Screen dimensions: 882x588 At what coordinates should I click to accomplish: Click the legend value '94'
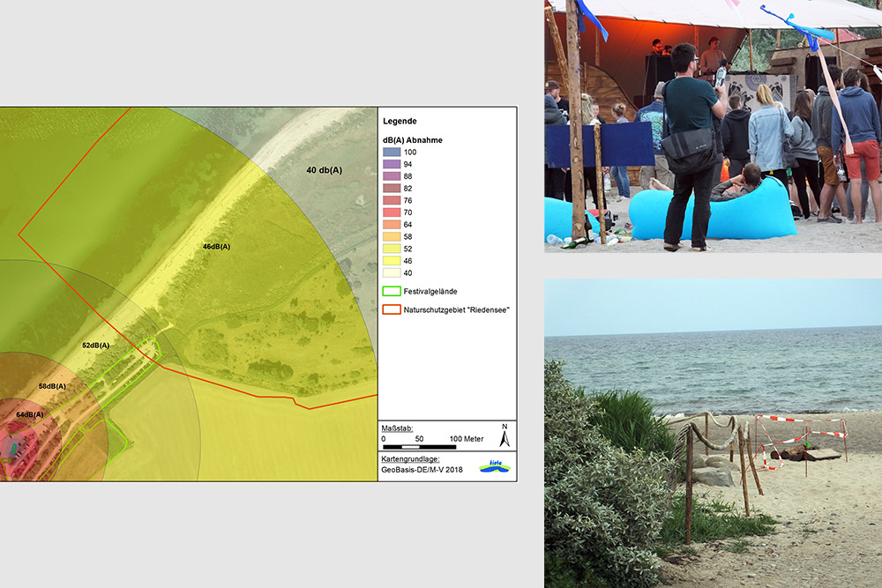click(x=407, y=164)
